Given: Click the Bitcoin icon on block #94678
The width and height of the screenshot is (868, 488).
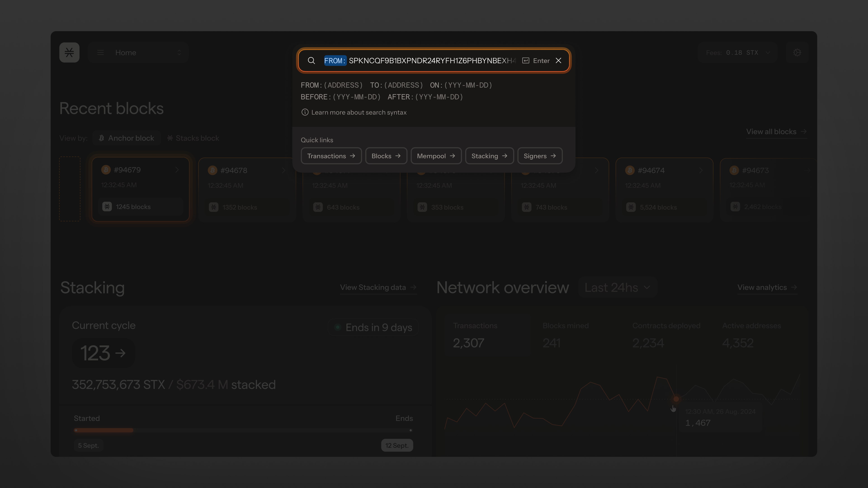Looking at the screenshot, I should [x=213, y=170].
